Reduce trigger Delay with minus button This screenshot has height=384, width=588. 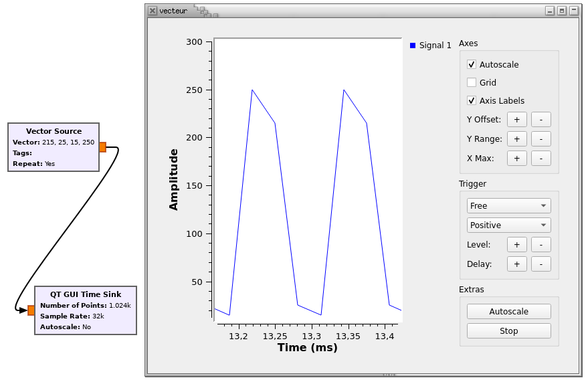pos(541,264)
